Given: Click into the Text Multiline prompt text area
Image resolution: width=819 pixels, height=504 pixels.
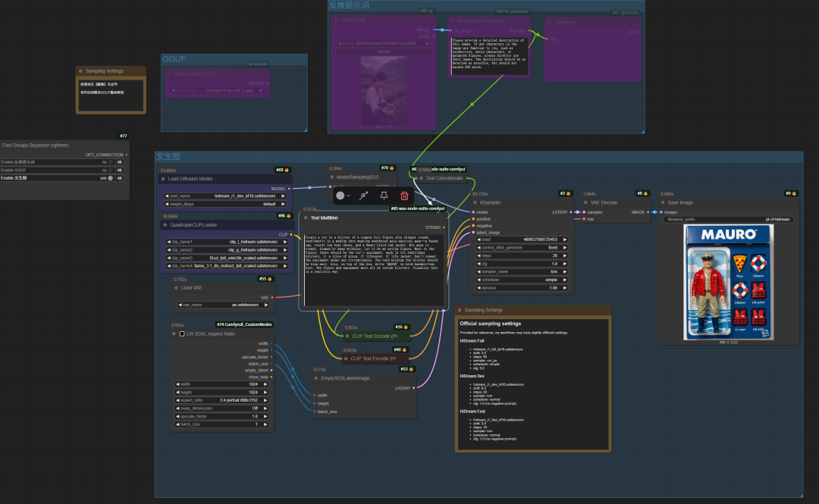Looking at the screenshot, I should (x=374, y=270).
